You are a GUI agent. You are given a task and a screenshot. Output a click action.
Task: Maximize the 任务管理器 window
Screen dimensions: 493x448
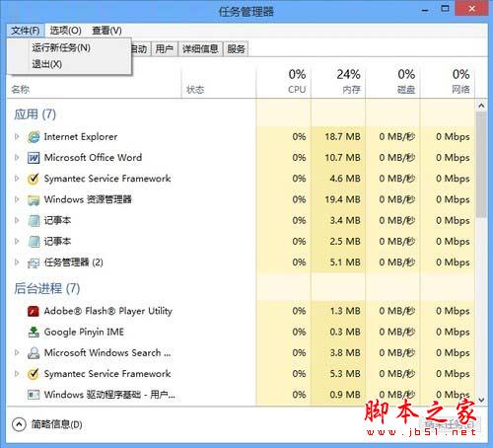pos(445,9)
